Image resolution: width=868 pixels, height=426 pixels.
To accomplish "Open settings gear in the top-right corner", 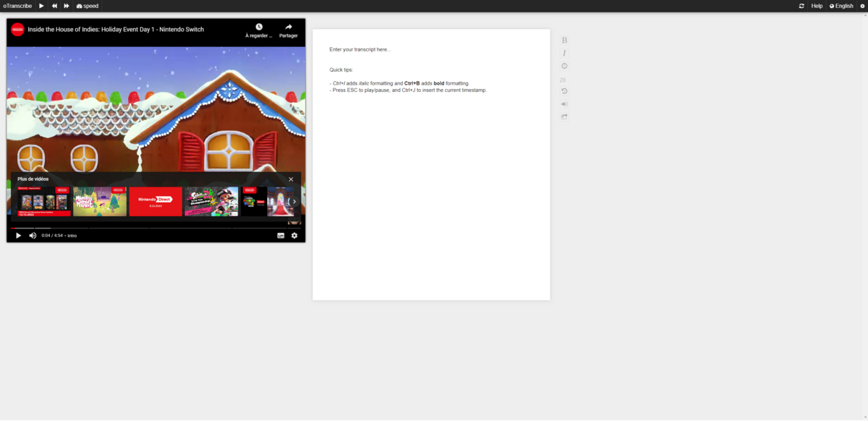I will click(x=862, y=6).
